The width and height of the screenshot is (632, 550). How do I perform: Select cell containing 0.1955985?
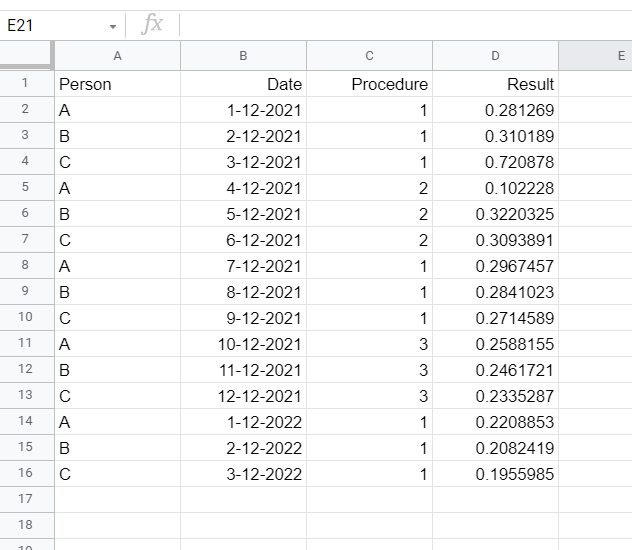coord(495,474)
